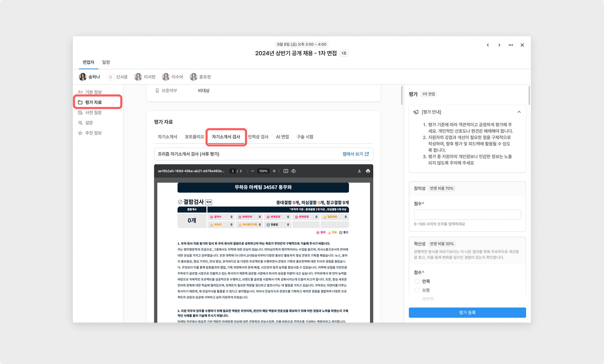Go to previous interview with left chevron

[x=488, y=45]
